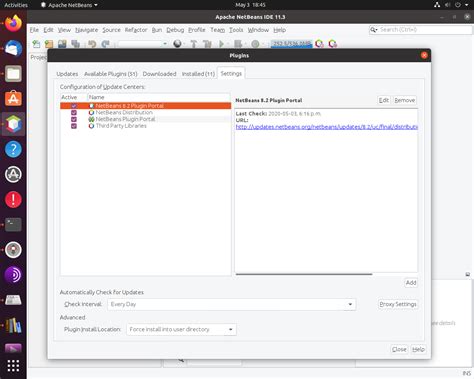The image size is (474, 379).
Task: Open the updates.netbeans.org URL link
Action: (327, 127)
